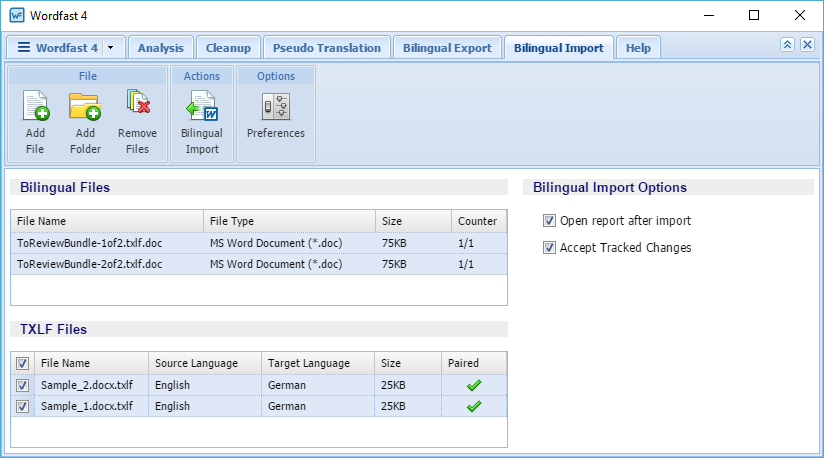Click the Remove Files icon
Image resolution: width=824 pixels, height=458 pixels.
coord(138,102)
